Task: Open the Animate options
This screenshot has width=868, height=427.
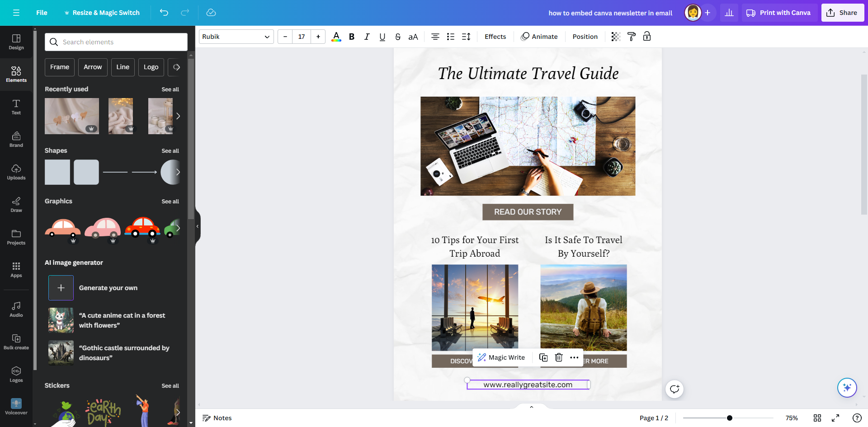Action: [x=539, y=37]
